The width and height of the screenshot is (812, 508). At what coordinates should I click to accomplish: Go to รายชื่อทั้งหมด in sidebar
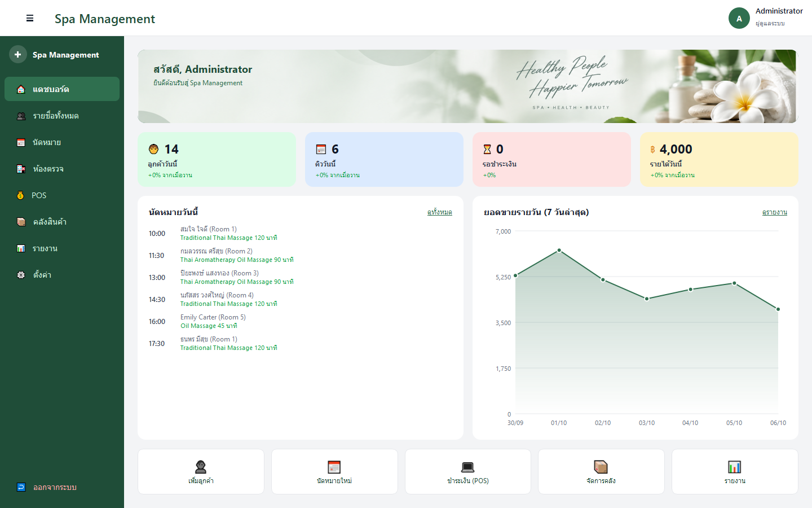point(62,116)
